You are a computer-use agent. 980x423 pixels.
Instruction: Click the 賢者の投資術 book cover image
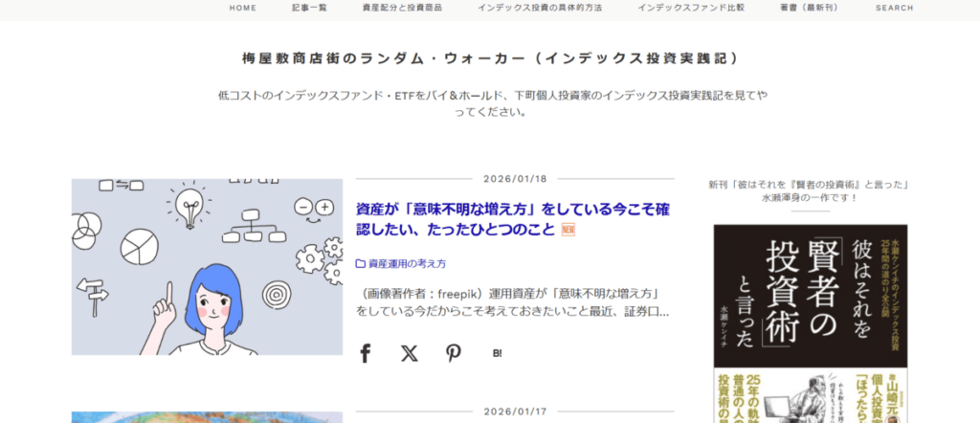[x=811, y=323]
